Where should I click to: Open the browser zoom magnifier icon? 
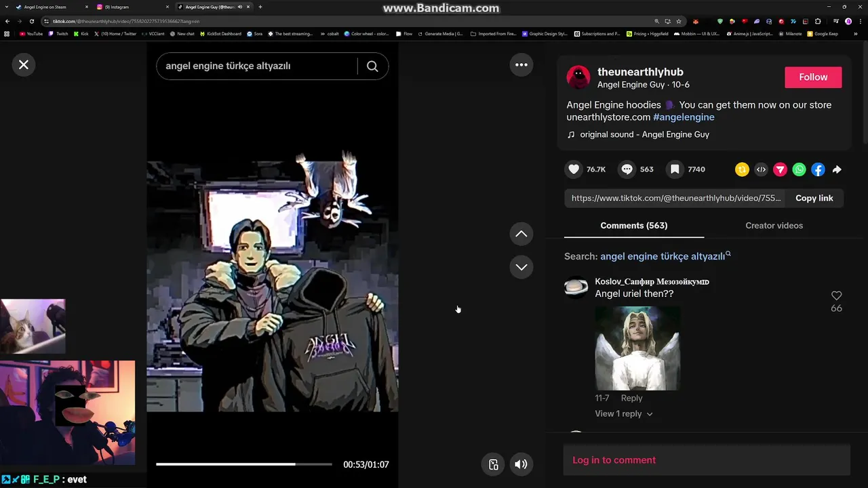(656, 21)
